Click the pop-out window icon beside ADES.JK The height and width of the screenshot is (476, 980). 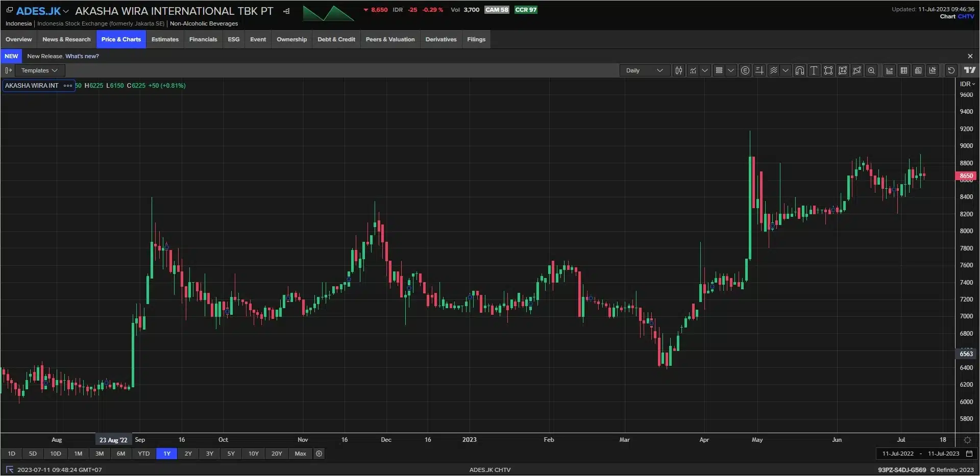(x=9, y=10)
